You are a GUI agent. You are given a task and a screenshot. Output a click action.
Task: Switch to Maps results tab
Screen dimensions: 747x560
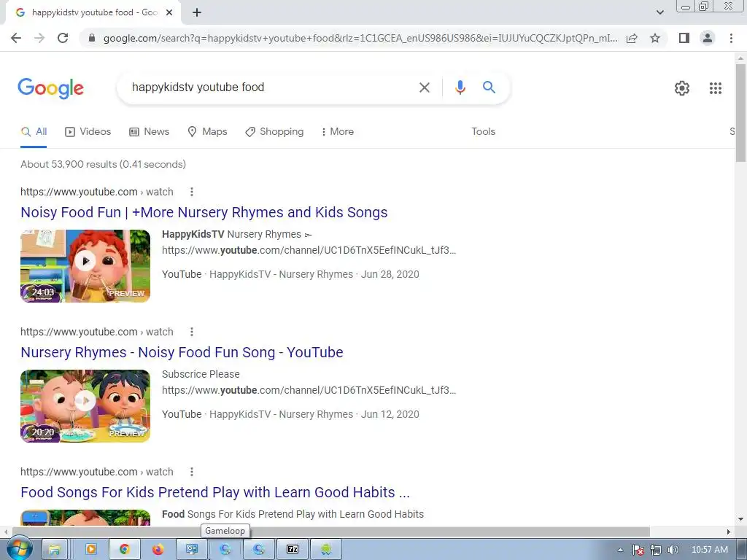pyautogui.click(x=207, y=132)
